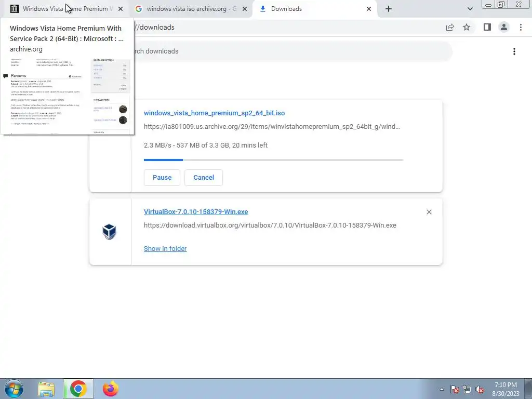This screenshot has height=399, width=532.
Task: Open the Chrome profile avatar
Action: 504,28
